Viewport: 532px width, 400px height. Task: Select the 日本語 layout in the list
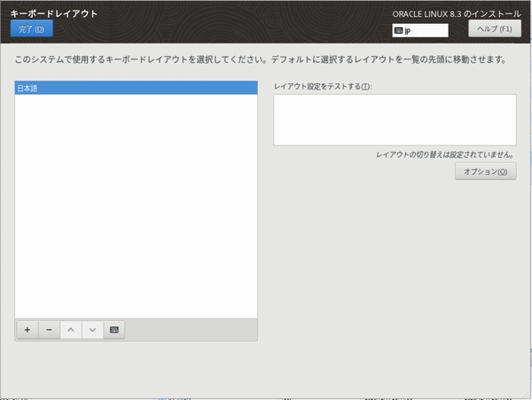click(136, 88)
